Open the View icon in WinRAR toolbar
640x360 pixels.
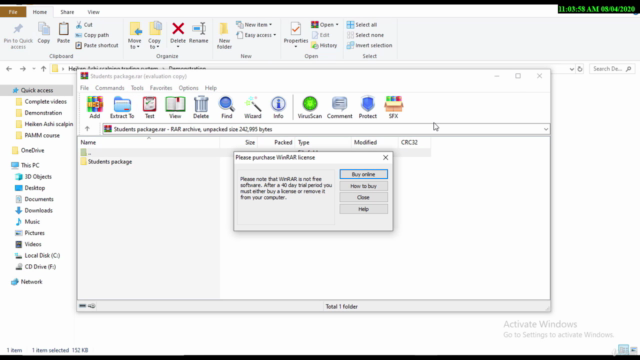tap(175, 107)
